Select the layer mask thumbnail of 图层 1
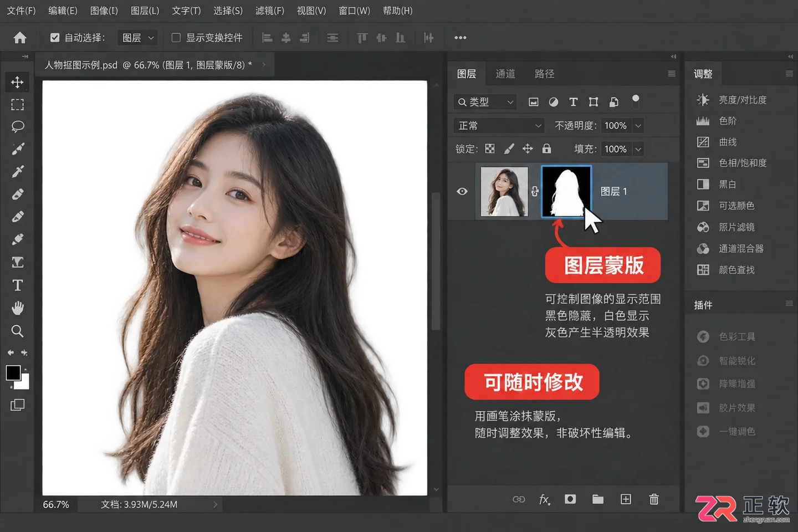 [566, 191]
